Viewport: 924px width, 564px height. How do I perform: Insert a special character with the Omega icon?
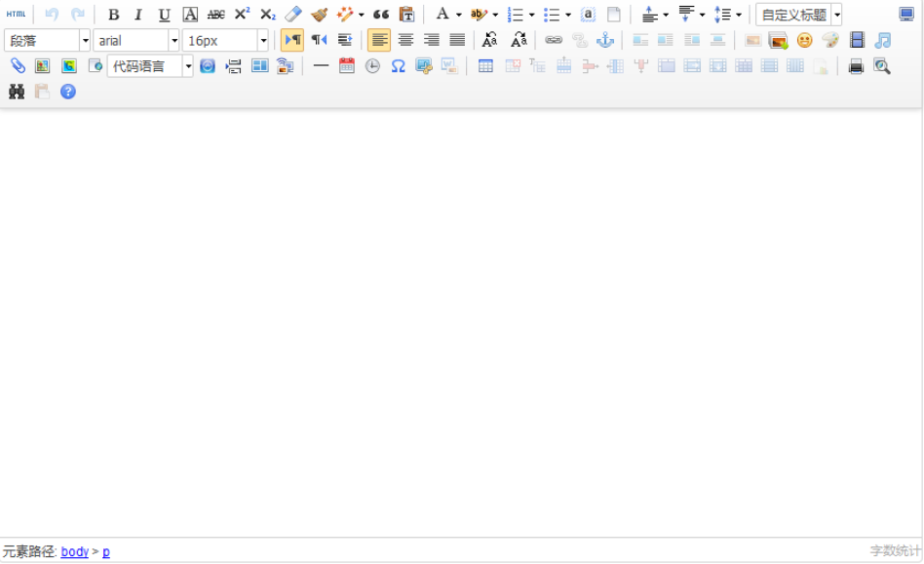[x=399, y=66]
